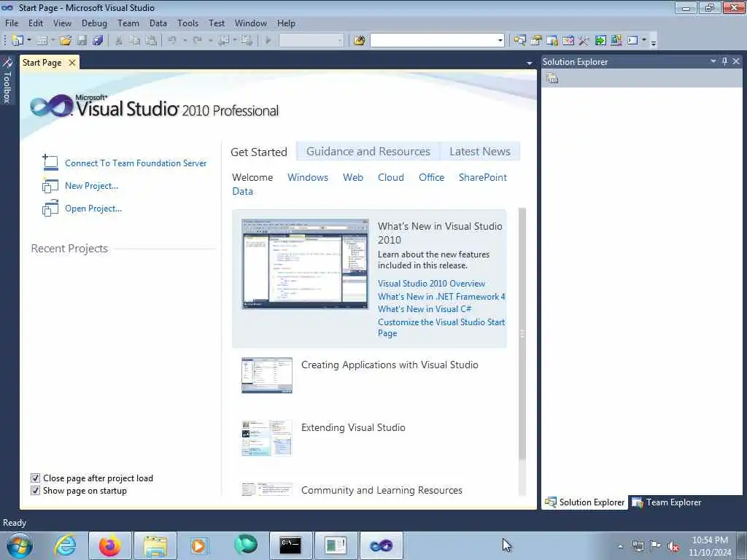747x560 pixels.
Task: Click the What's New in Visual Studio thumbnail
Action: click(305, 264)
